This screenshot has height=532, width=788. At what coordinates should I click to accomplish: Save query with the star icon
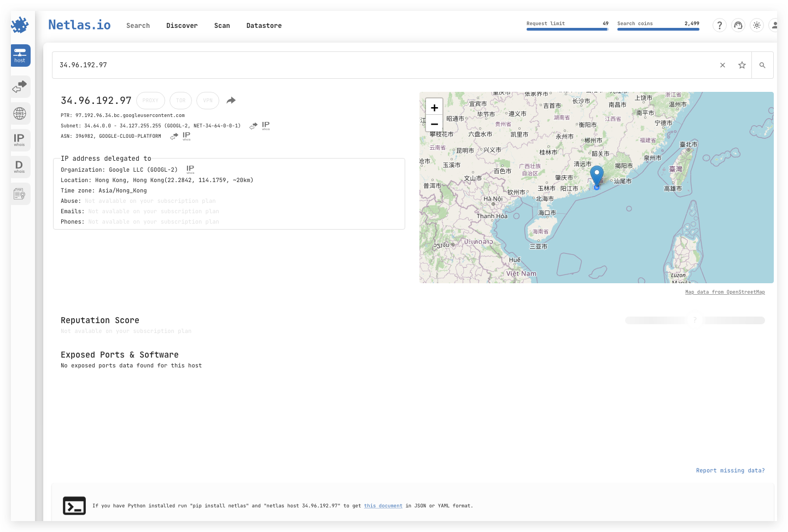click(742, 65)
